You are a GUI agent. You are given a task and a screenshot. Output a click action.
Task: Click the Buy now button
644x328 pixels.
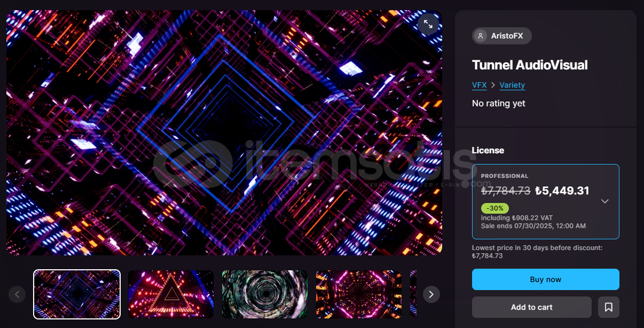coord(546,279)
